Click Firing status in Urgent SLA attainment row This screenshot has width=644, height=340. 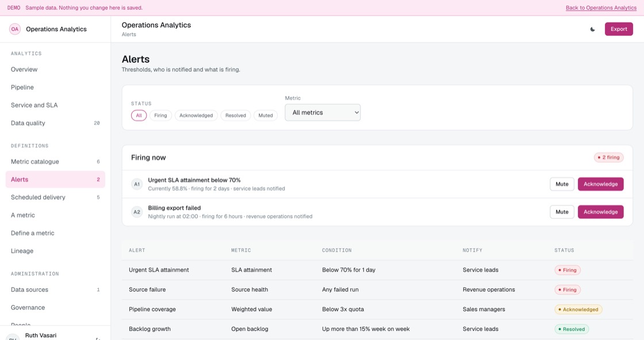coord(567,270)
